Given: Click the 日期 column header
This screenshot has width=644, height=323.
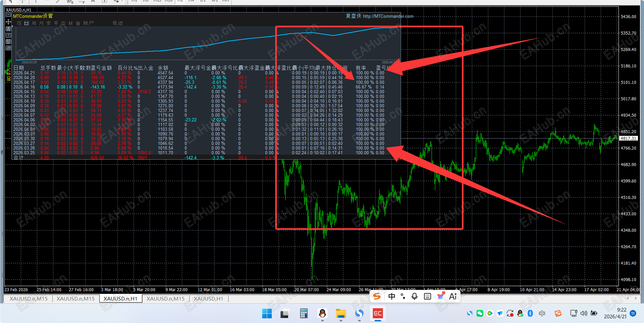Looking at the screenshot, I should coord(19,68).
